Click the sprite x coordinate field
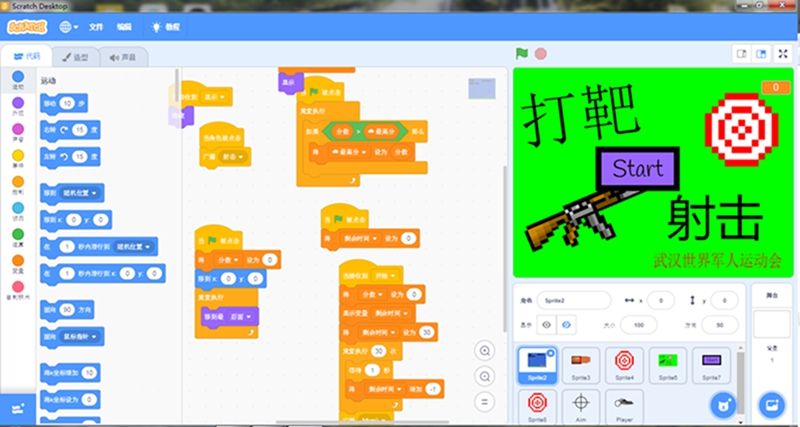The image size is (800, 427). point(661,300)
